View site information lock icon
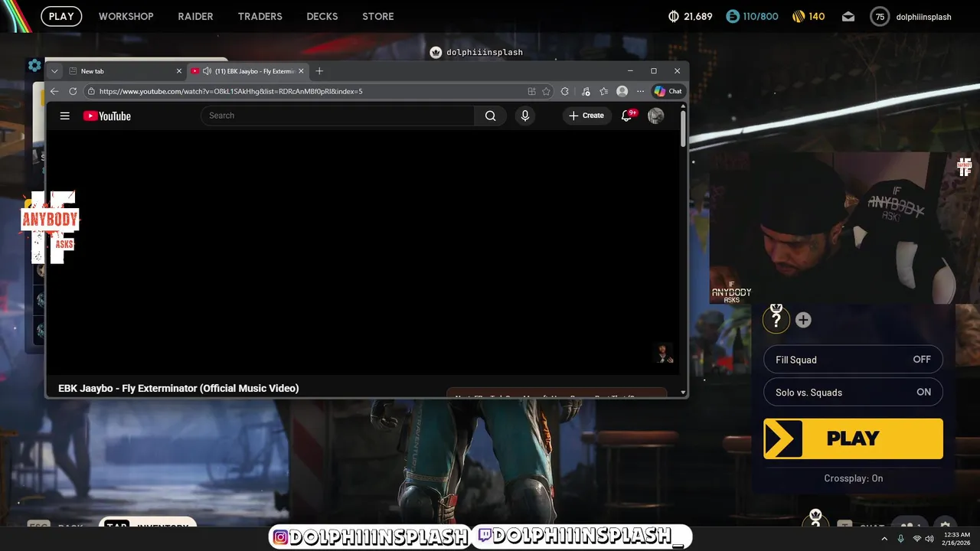 (91, 91)
